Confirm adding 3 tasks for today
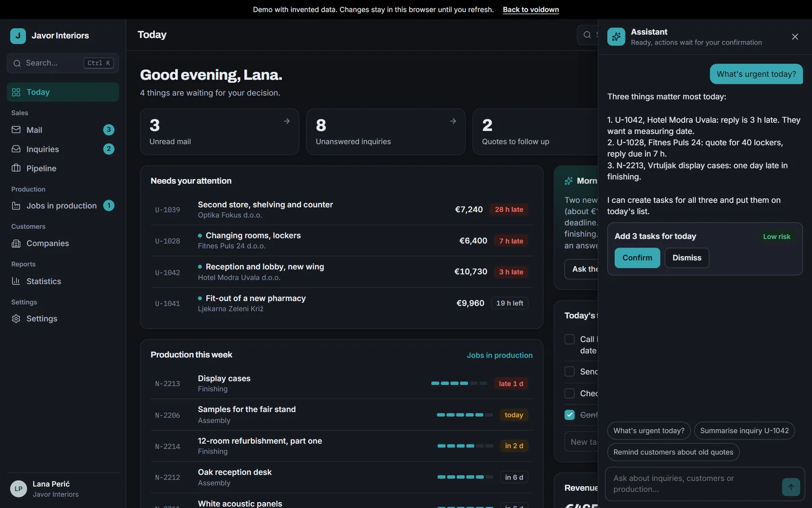The height and width of the screenshot is (508, 812). click(x=637, y=258)
